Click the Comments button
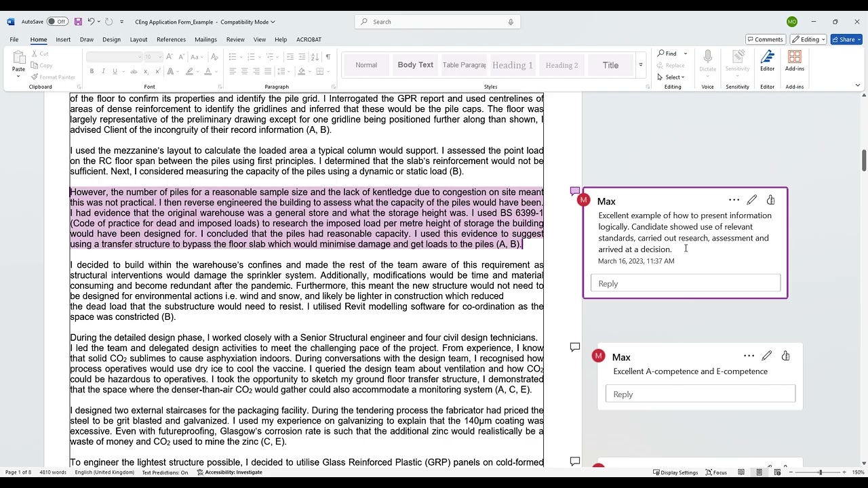This screenshot has height=488, width=868. point(765,39)
